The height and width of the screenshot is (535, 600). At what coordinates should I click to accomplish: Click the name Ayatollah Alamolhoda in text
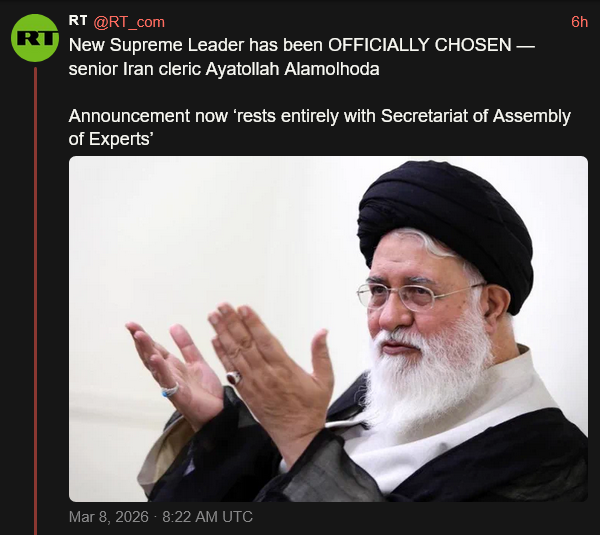[292, 69]
